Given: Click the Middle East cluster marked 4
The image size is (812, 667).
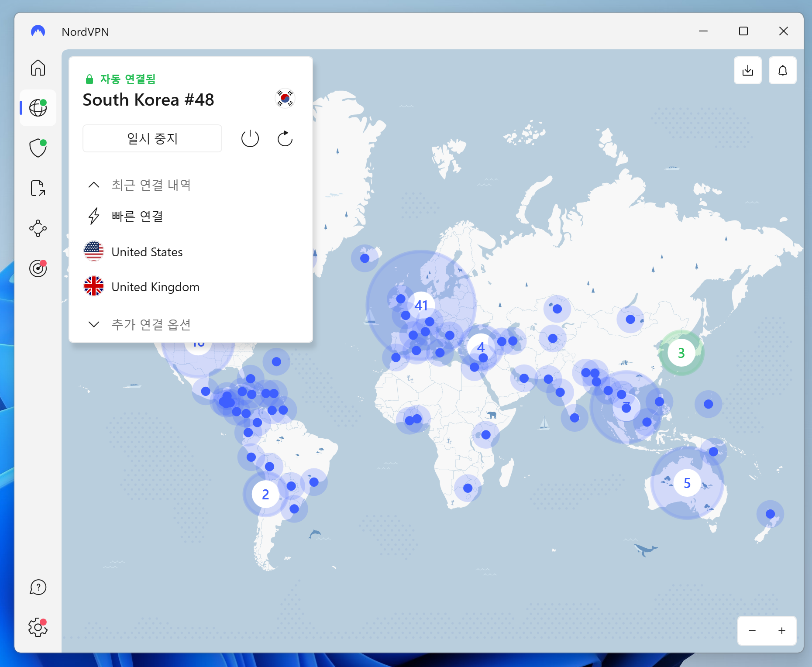Looking at the screenshot, I should pos(481,347).
